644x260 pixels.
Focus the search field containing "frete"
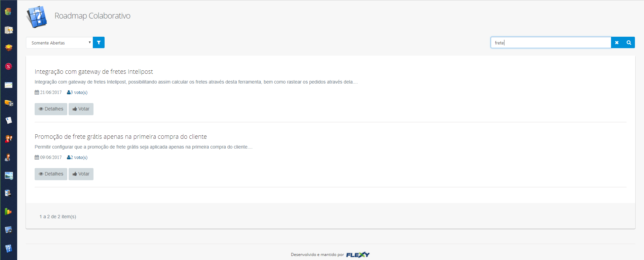(551, 42)
